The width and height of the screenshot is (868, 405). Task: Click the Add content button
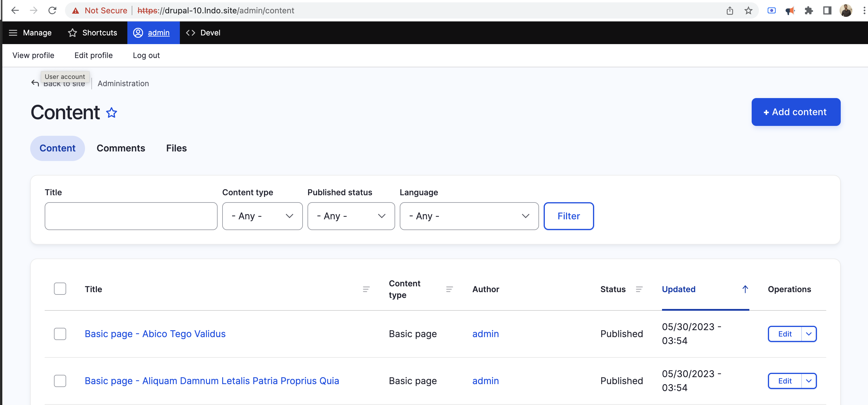[795, 112]
